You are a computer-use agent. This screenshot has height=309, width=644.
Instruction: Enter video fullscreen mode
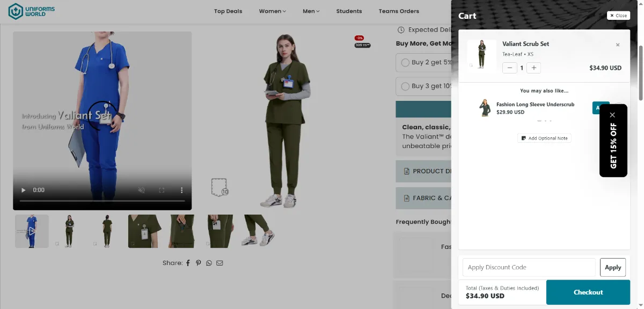(x=162, y=190)
